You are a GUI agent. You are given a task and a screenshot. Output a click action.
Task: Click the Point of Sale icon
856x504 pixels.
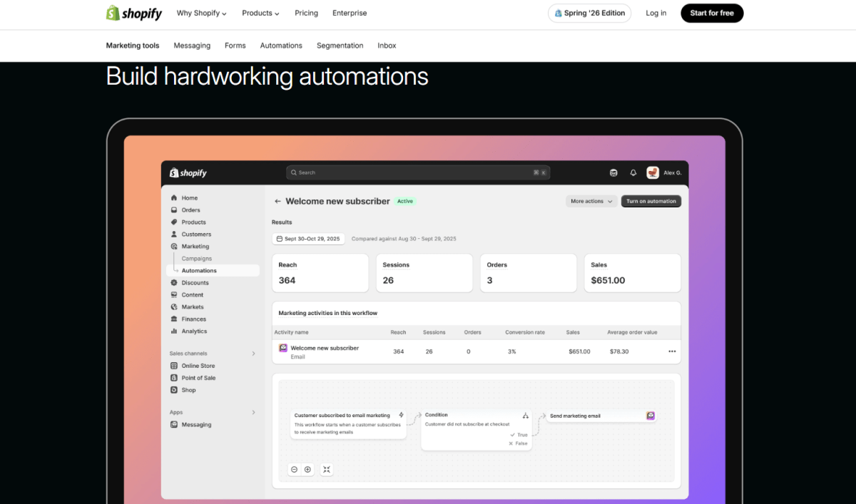tap(174, 378)
